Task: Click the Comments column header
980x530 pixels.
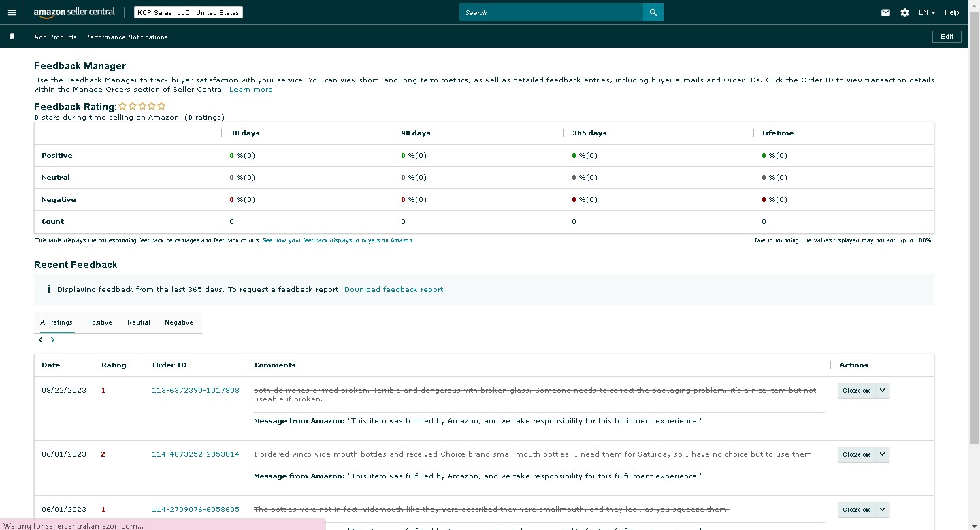Action: click(x=275, y=365)
